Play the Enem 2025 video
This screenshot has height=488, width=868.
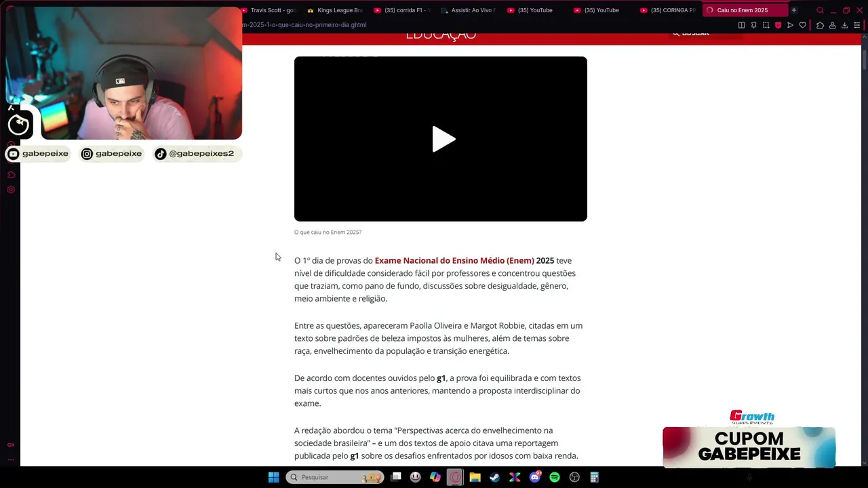point(443,139)
